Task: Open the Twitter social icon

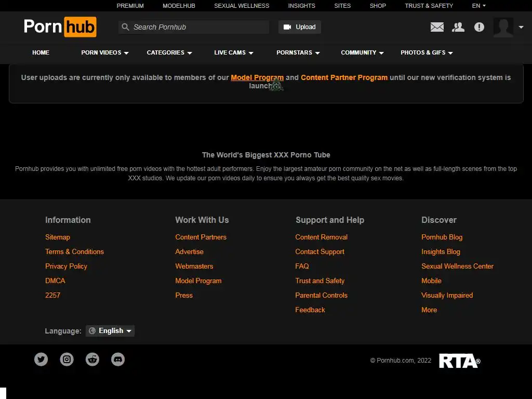Action: [x=41, y=360]
